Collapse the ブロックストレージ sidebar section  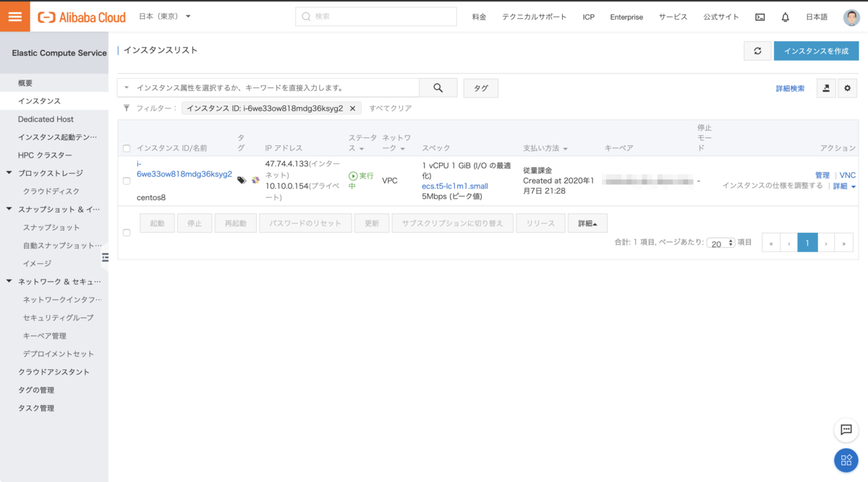[9, 173]
